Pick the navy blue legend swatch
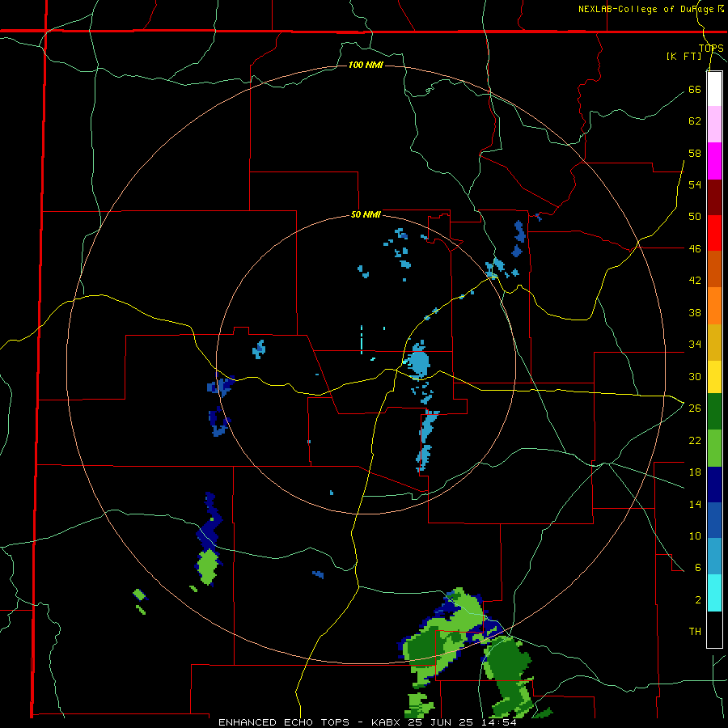This screenshot has height=728, width=728. pos(714,485)
